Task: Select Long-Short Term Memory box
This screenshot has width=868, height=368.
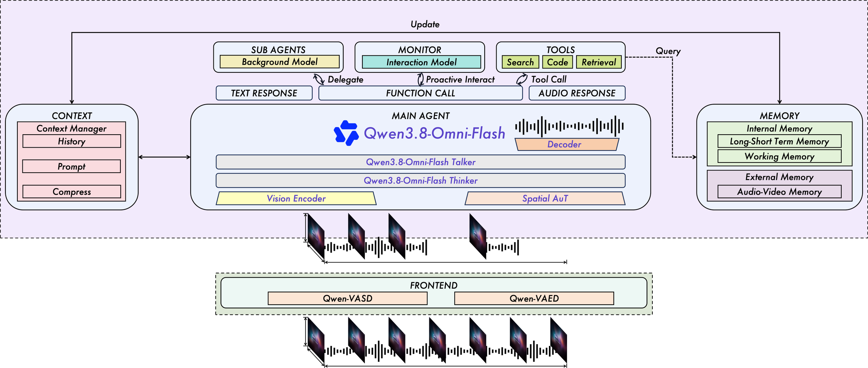Action: tap(779, 141)
